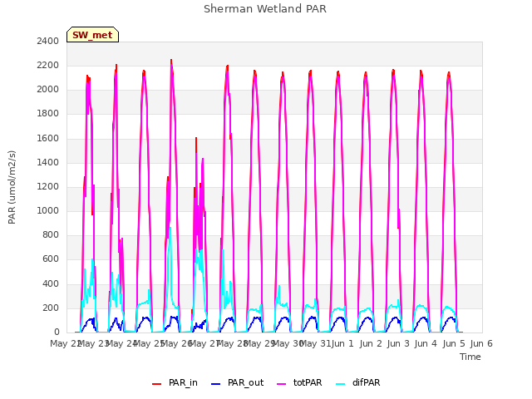Viewport: 532px width, 399px height.
Task: Click the May 31 x-axis tick label
Action: (315, 343)
